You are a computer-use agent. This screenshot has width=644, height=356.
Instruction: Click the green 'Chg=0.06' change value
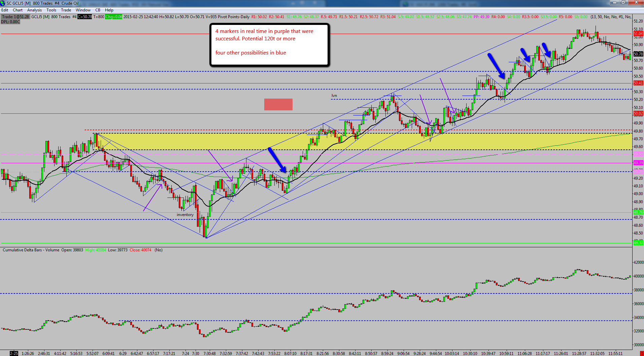(x=113, y=17)
